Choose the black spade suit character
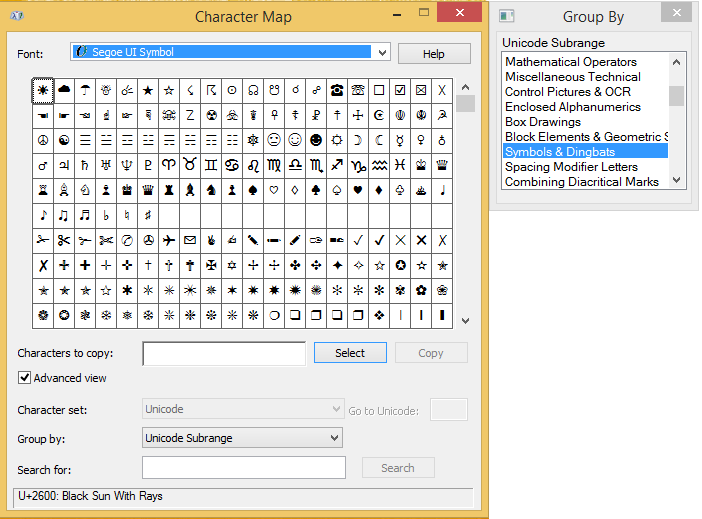702x519 pixels. 253,190
